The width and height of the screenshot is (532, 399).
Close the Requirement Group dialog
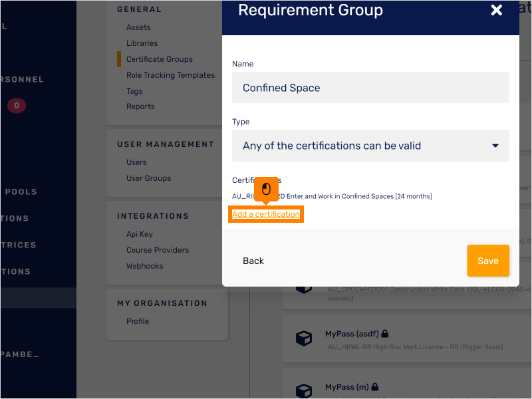(x=496, y=10)
